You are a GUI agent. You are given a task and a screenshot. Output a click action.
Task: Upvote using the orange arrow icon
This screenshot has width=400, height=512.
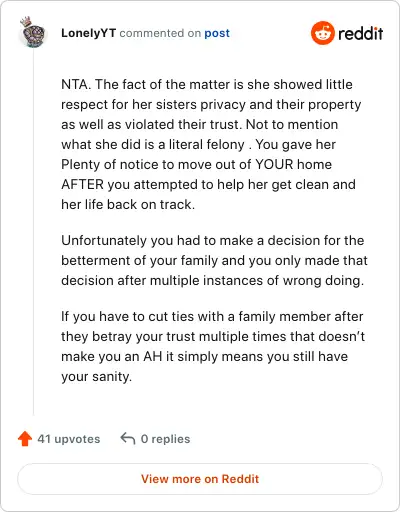25,439
